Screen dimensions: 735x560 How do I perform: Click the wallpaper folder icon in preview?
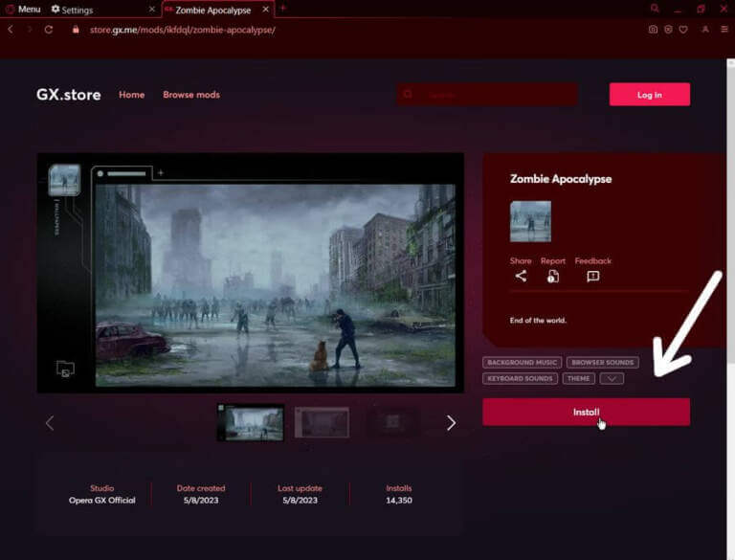pos(65,369)
